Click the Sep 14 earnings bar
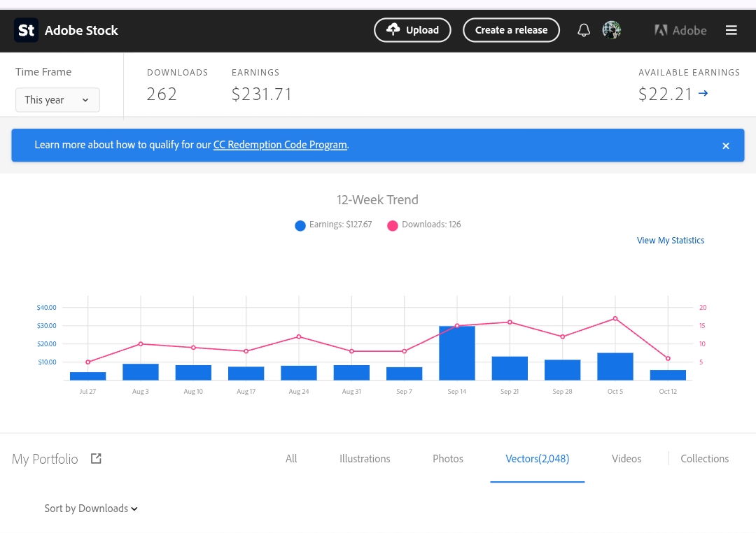This screenshot has width=756, height=533. [457, 353]
